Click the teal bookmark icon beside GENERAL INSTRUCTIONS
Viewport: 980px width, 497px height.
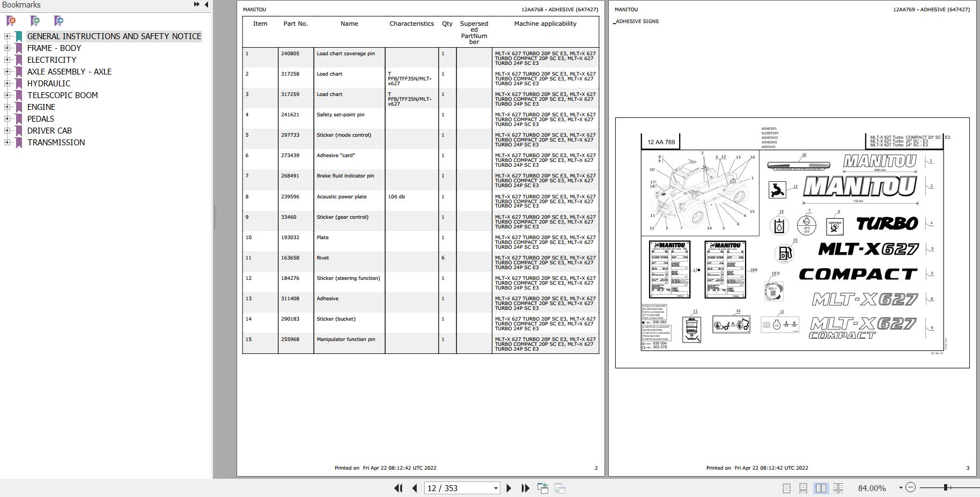click(19, 36)
